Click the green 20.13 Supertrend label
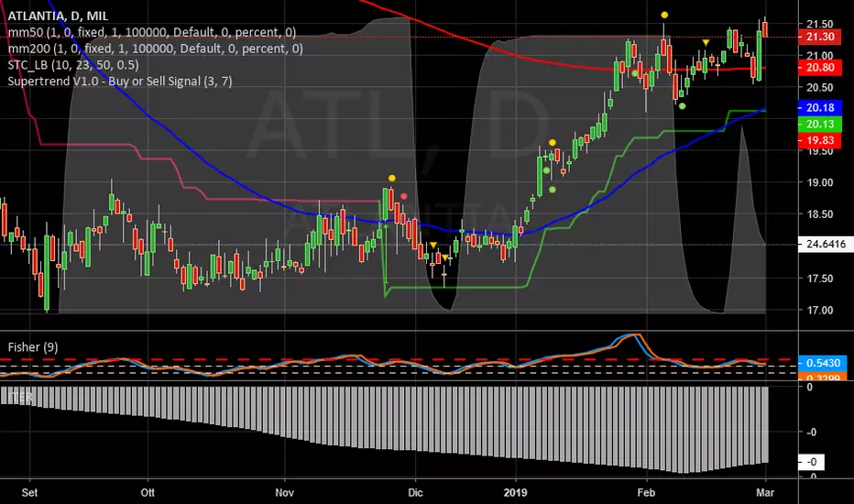This screenshot has width=854, height=504. coord(820,124)
